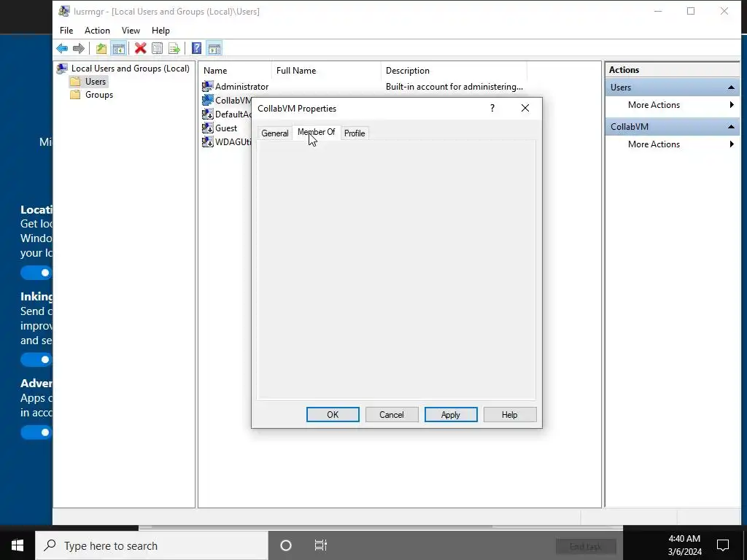Image resolution: width=747 pixels, height=560 pixels.
Task: Toggle Show/Hide Action Pane toolbar icon
Action: point(214,48)
